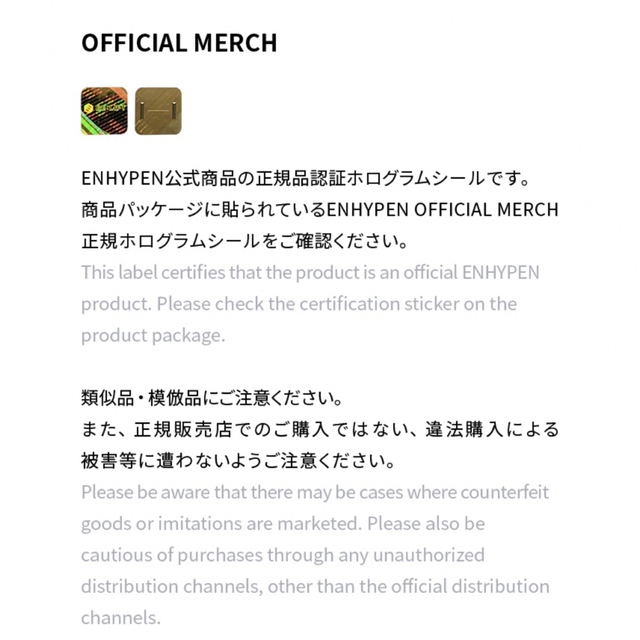Click the line beginning 商品パッケージに貼られている
Viewport: 640px width, 640px height.
click(320, 210)
